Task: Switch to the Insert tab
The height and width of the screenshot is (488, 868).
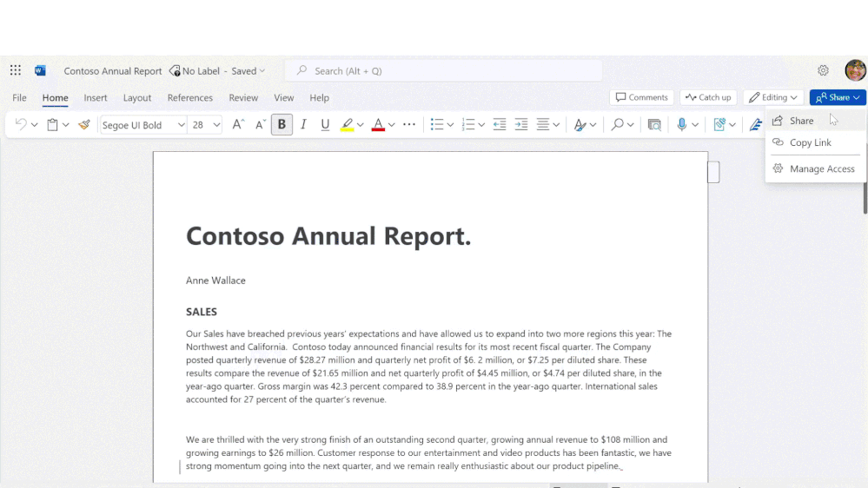Action: [96, 97]
